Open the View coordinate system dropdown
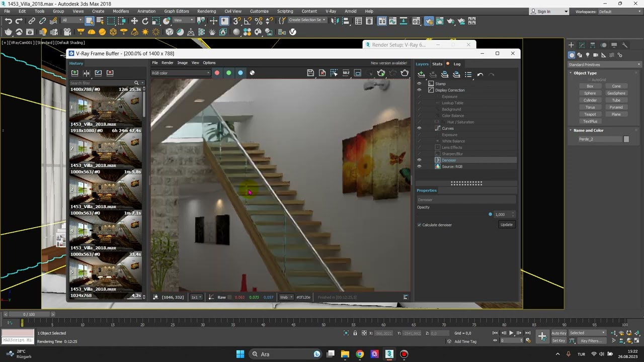Screen dimensions: 644x362 point(184,21)
